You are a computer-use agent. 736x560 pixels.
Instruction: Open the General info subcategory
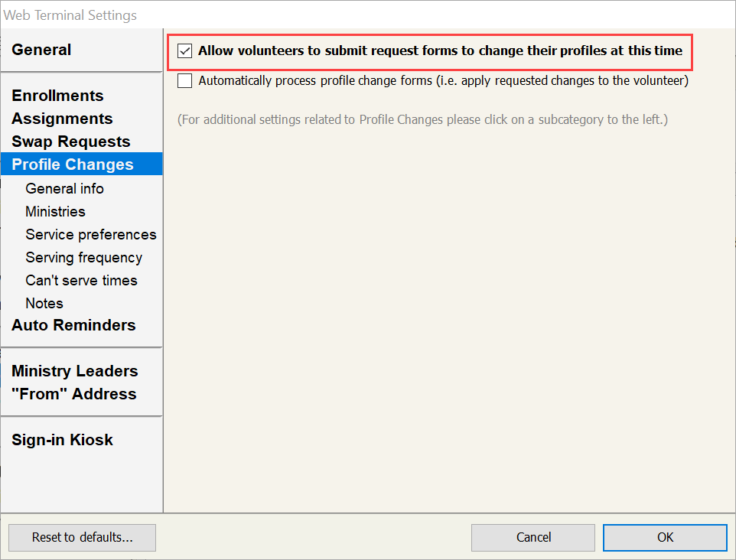tap(64, 188)
